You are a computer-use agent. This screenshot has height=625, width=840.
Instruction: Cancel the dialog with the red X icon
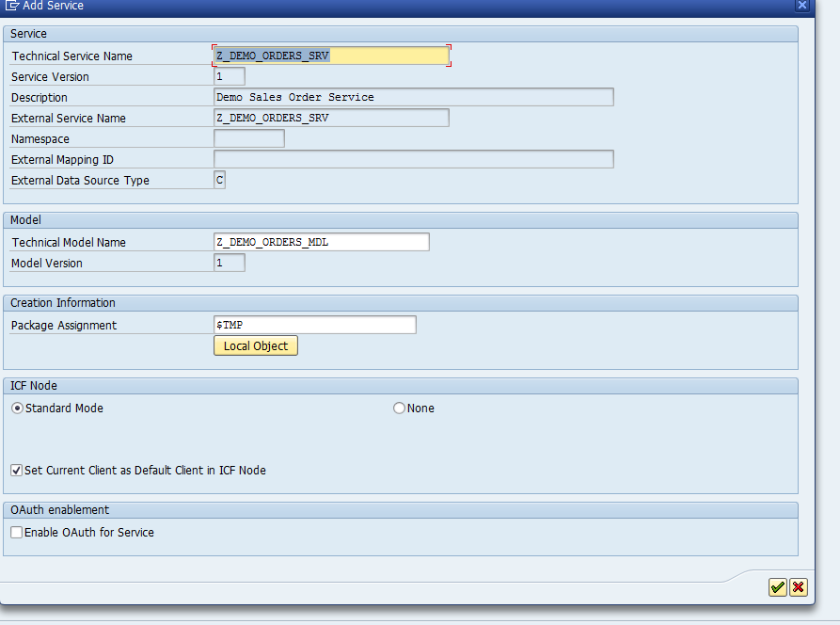point(798,586)
